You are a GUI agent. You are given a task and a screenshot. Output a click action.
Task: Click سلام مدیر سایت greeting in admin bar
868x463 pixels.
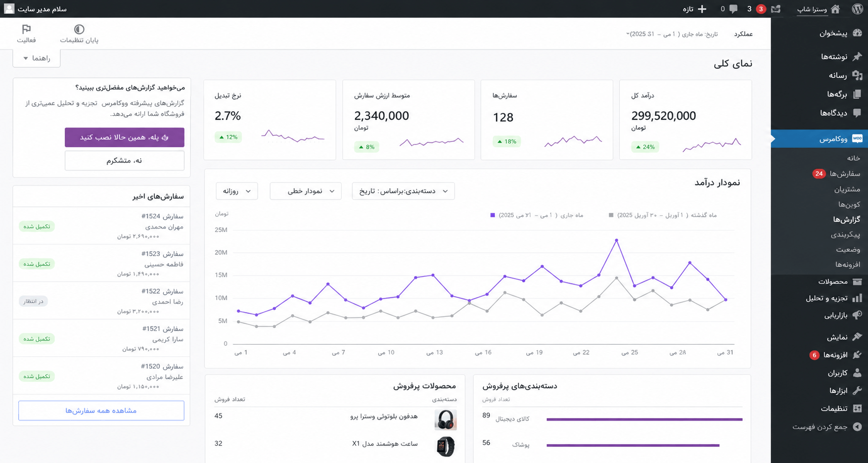click(42, 9)
